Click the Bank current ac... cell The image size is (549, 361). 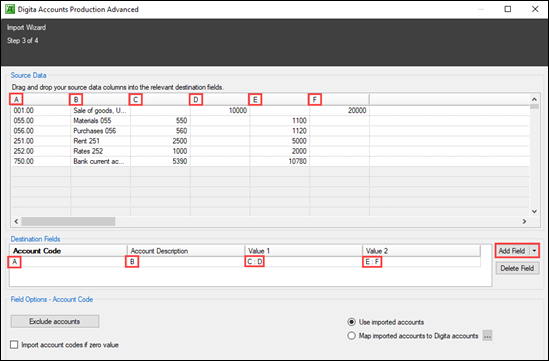[x=100, y=161]
